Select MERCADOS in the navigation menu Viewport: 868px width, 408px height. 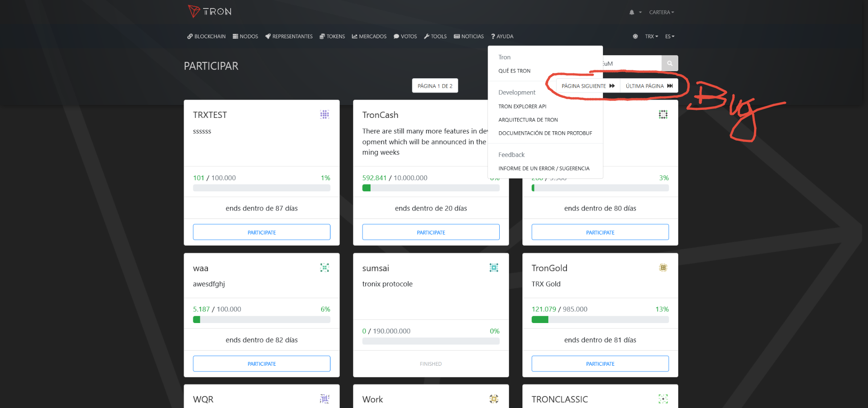[369, 36]
